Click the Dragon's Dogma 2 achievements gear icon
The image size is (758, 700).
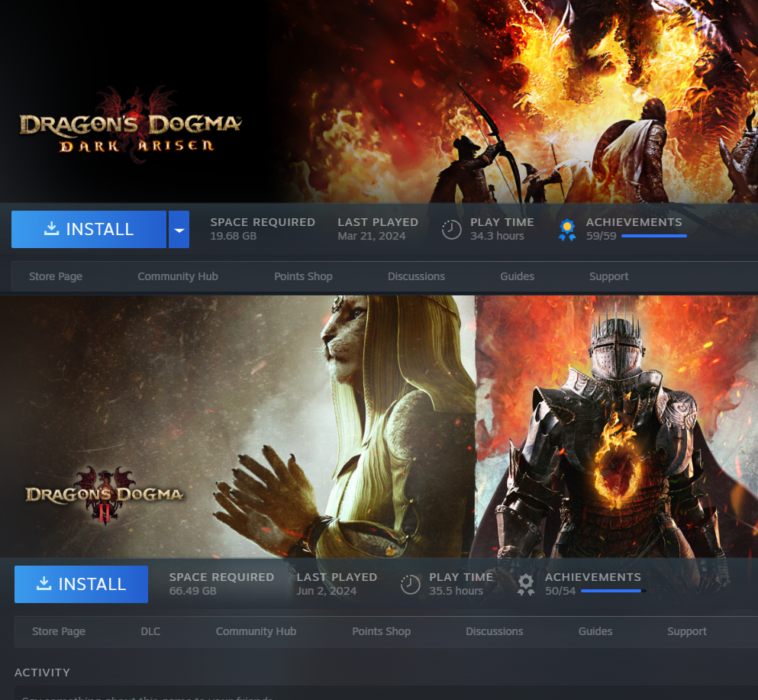click(526, 585)
